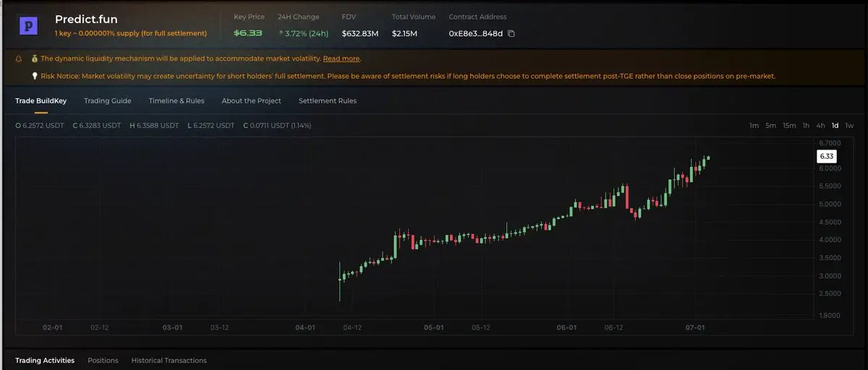
Task: Click the Predict.fun project title
Action: coord(86,20)
